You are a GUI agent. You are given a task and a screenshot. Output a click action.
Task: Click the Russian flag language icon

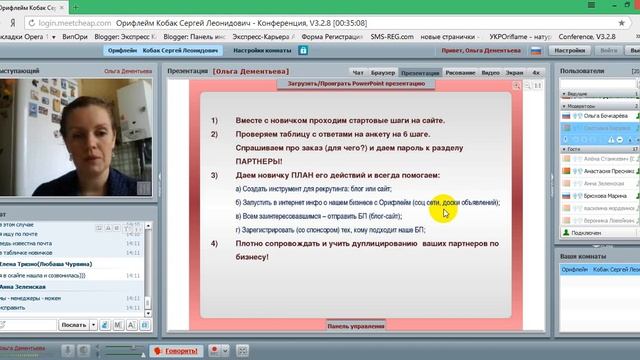coord(536,51)
